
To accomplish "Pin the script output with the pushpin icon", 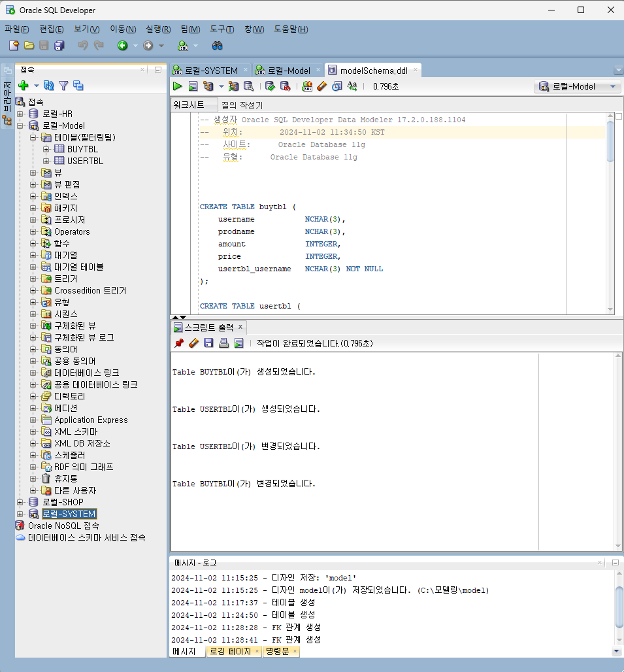I will point(179,343).
